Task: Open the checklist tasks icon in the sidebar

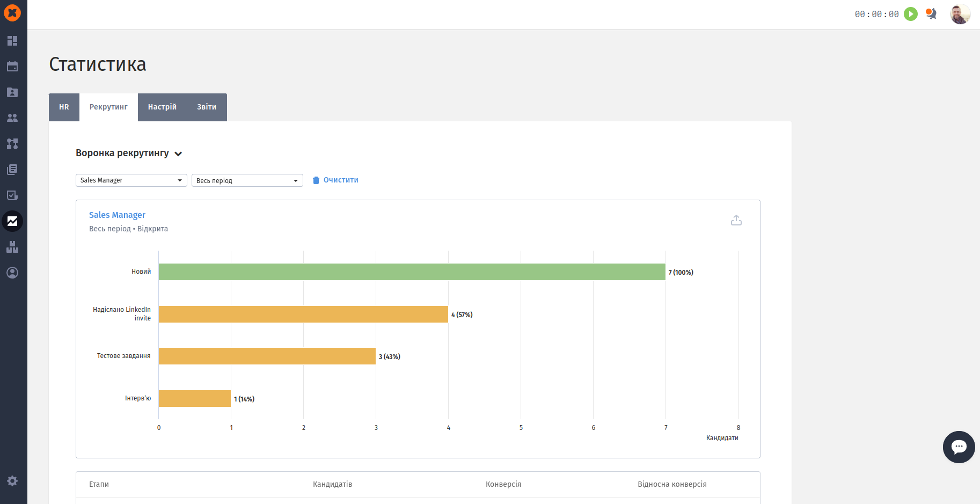Action: [12, 195]
